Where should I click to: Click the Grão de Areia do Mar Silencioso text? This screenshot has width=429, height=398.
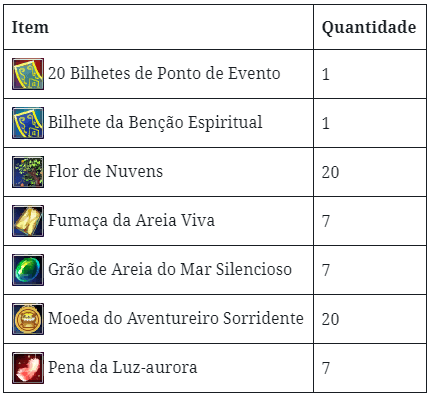click(170, 269)
